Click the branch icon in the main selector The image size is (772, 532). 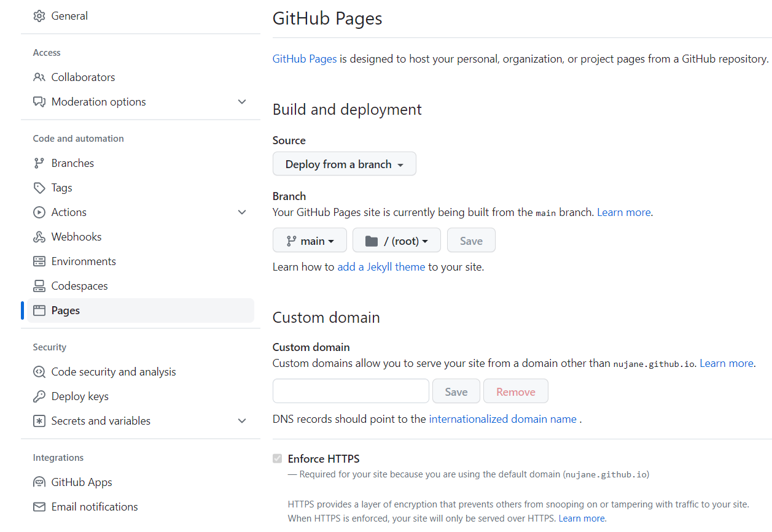(291, 241)
